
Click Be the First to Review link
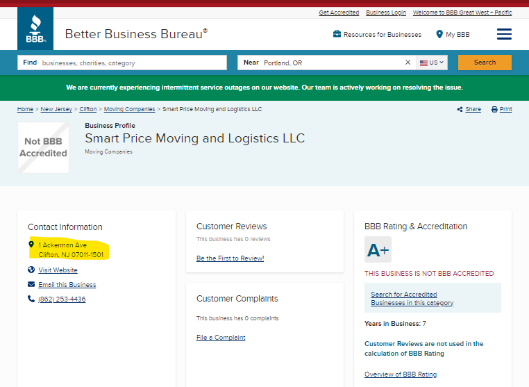coord(230,258)
